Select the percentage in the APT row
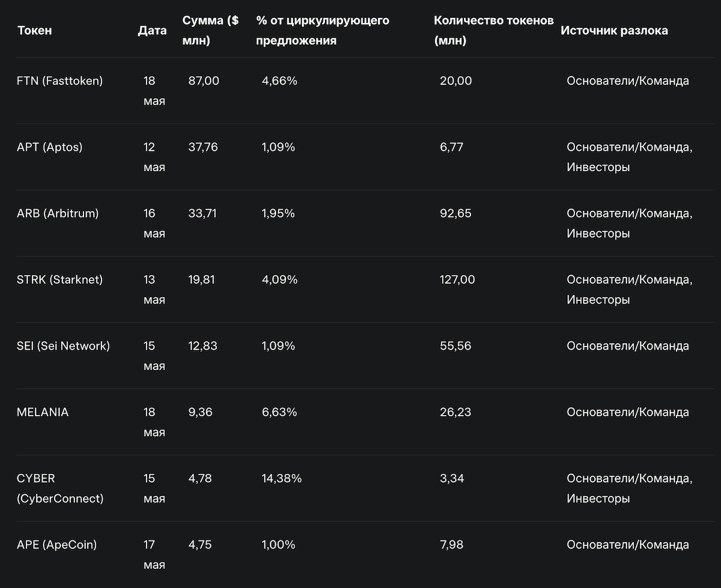The width and height of the screenshot is (721, 588). tap(278, 147)
